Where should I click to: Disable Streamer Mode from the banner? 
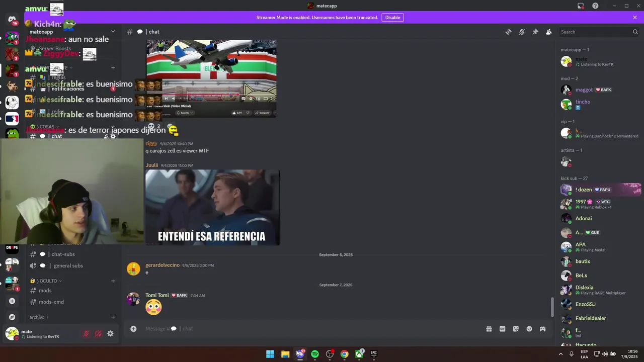pos(392,18)
